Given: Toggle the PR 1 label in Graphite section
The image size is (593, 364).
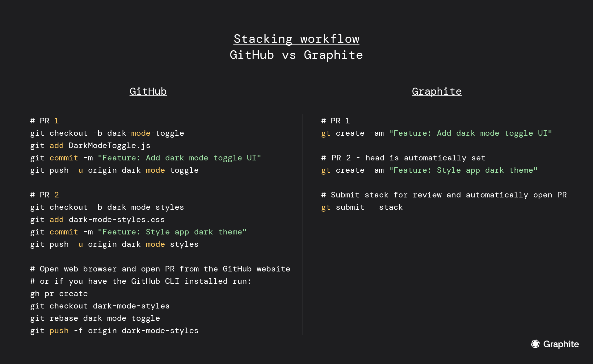Looking at the screenshot, I should coord(334,121).
